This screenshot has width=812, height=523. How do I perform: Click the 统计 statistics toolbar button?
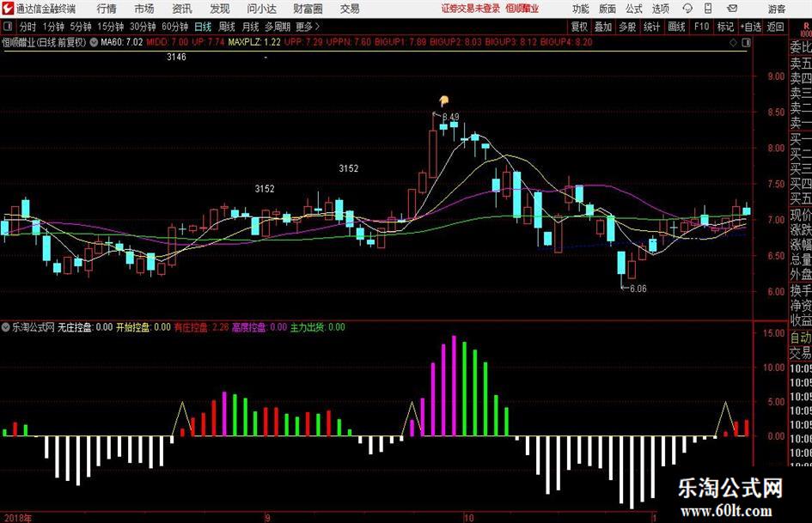tap(651, 27)
